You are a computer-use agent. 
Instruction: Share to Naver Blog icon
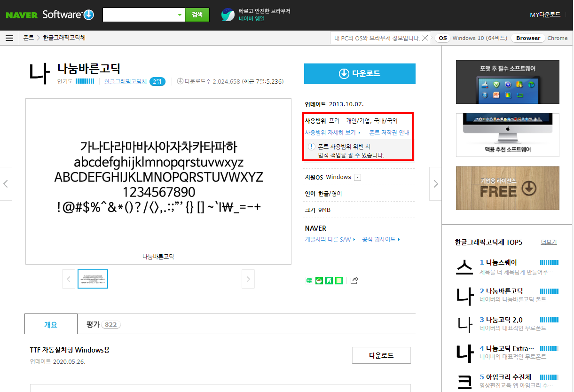point(309,281)
